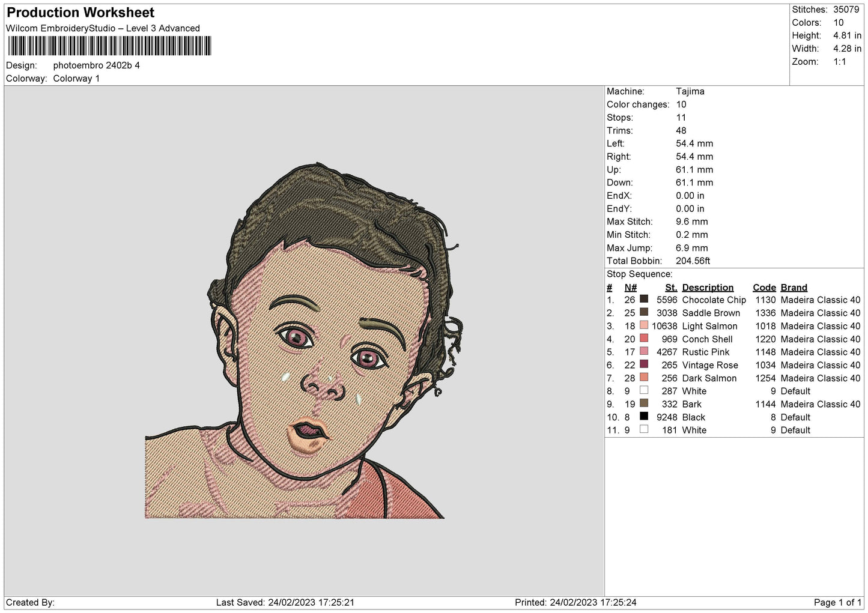Click the Total Bobbin value '204.56ft'
The width and height of the screenshot is (868, 613).
click(x=693, y=261)
